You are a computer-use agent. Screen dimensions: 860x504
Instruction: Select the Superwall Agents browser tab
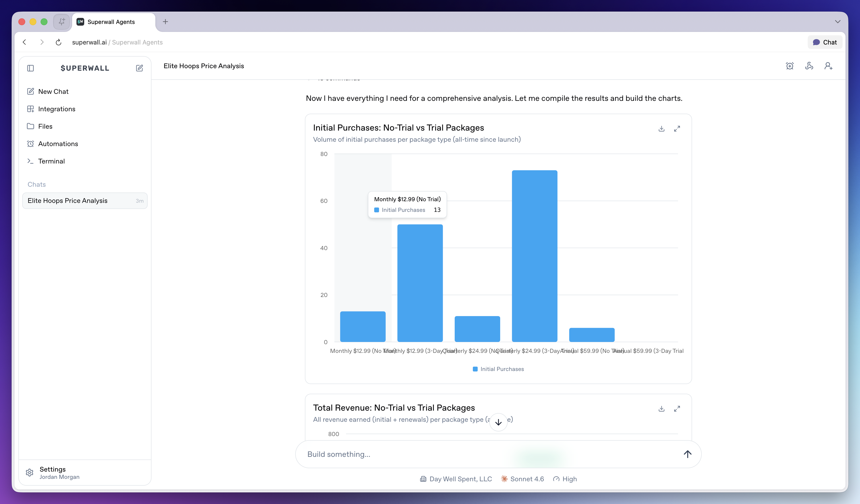click(x=114, y=22)
